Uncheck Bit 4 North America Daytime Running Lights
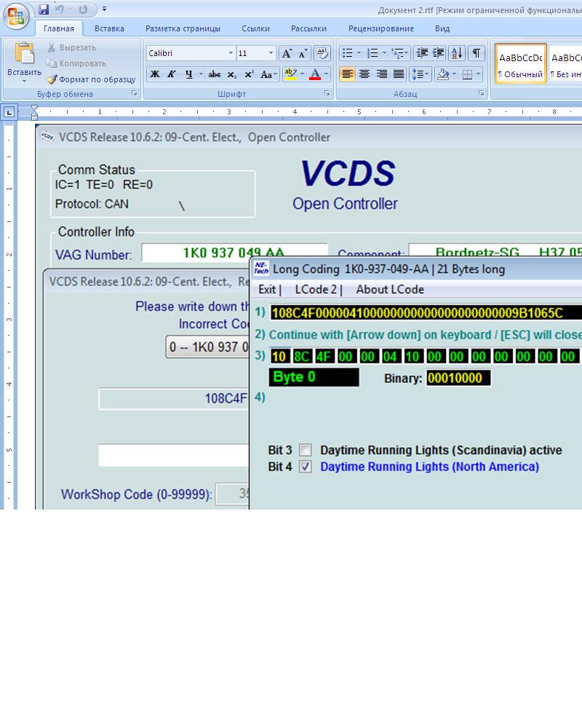The image size is (582, 728). (305, 467)
